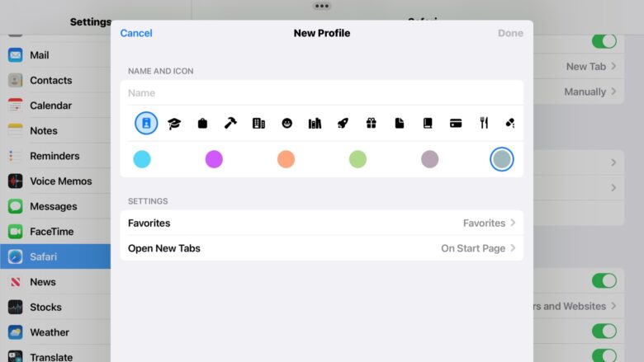Open Notes settings in sidebar
644x362 pixels.
point(55,131)
